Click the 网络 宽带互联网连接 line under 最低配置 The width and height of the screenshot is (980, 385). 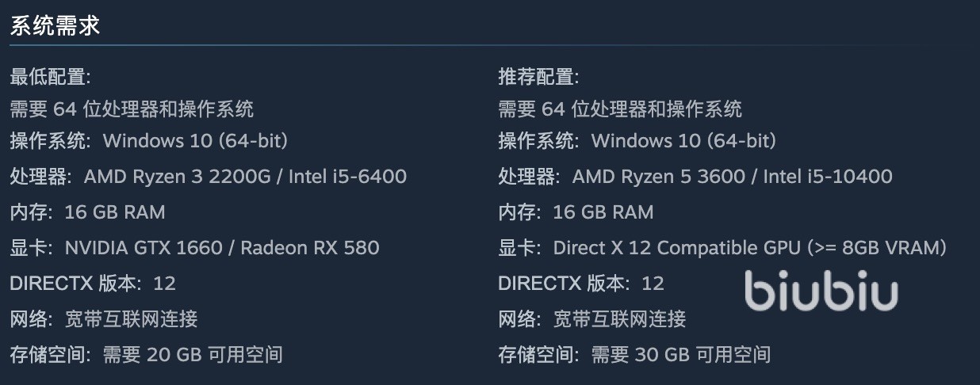coord(104,318)
